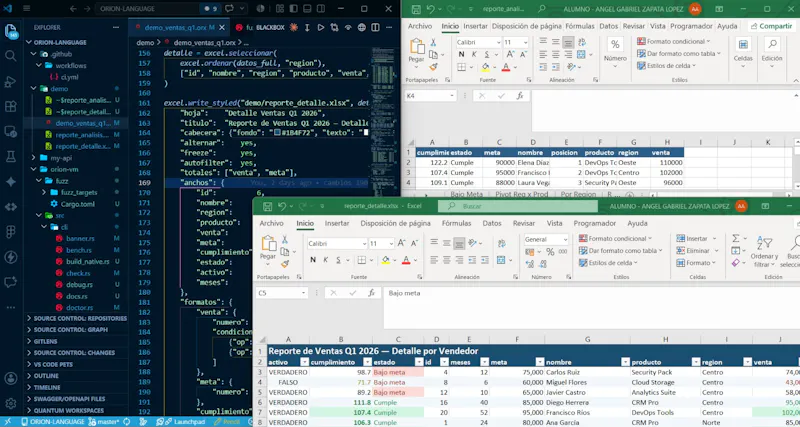Screen dimensions: 800x427
Task: Expand the my-api folder
Action: click(x=34, y=158)
